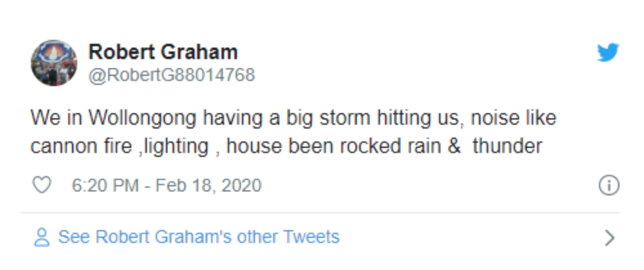The width and height of the screenshot is (644, 270).
Task: Open the Robert Graham display name
Action: [x=163, y=52]
